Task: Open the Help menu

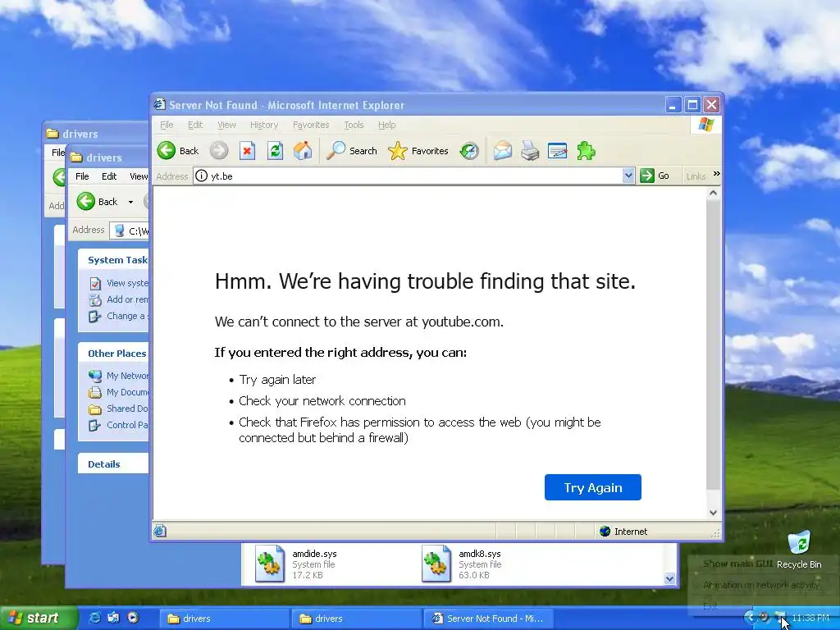Action: pyautogui.click(x=387, y=125)
